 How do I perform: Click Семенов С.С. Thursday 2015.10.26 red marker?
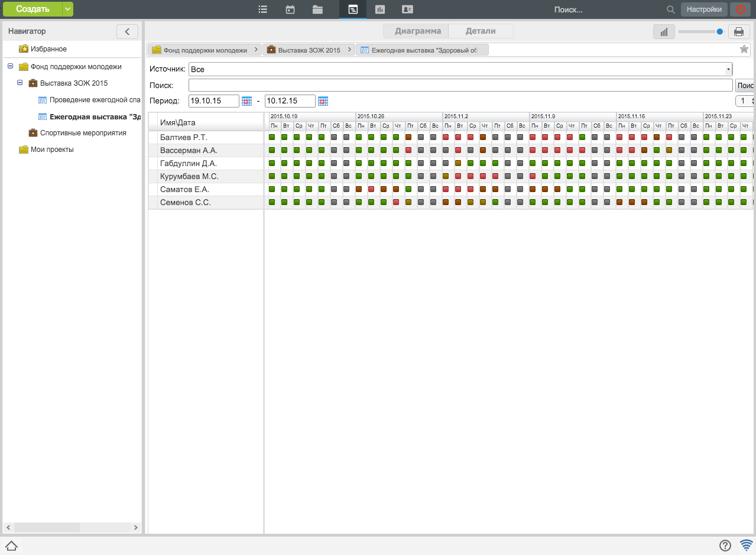[x=396, y=202]
